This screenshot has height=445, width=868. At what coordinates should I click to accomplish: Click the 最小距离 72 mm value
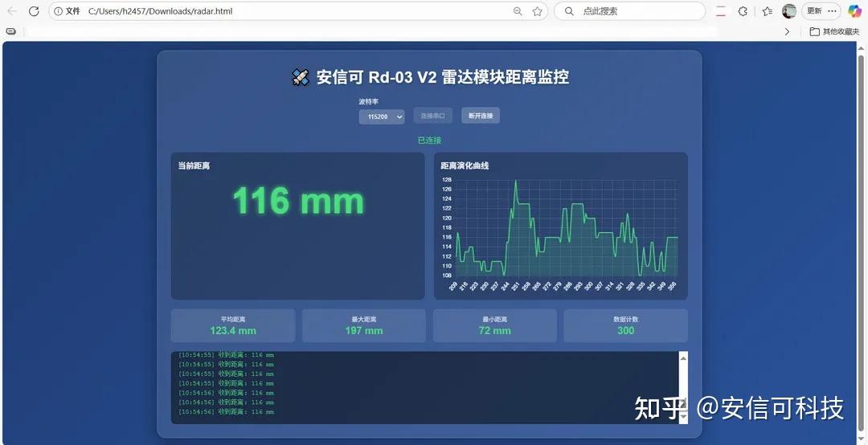pyautogui.click(x=495, y=330)
